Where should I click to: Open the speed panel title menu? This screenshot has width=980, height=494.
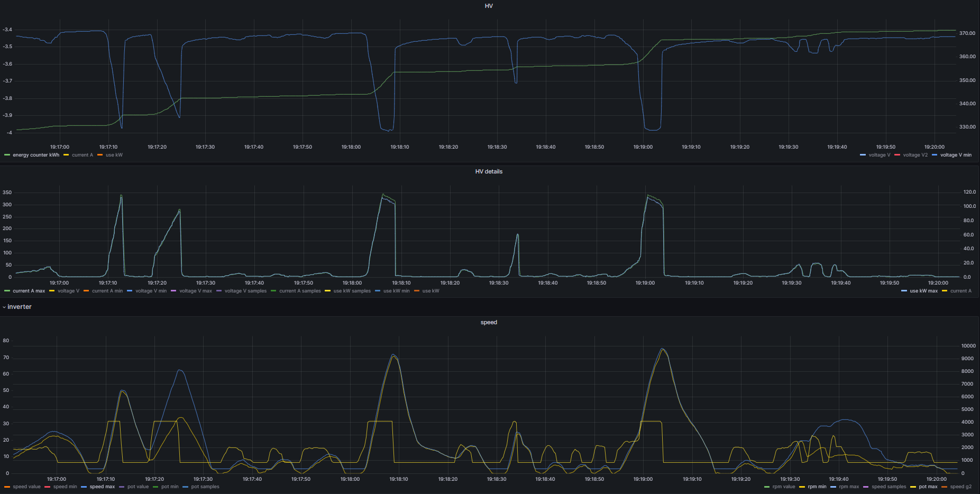(489, 322)
